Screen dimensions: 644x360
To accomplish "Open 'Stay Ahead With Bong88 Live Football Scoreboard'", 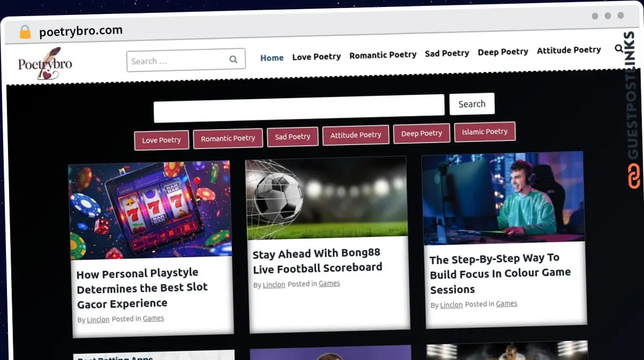I will tap(317, 261).
